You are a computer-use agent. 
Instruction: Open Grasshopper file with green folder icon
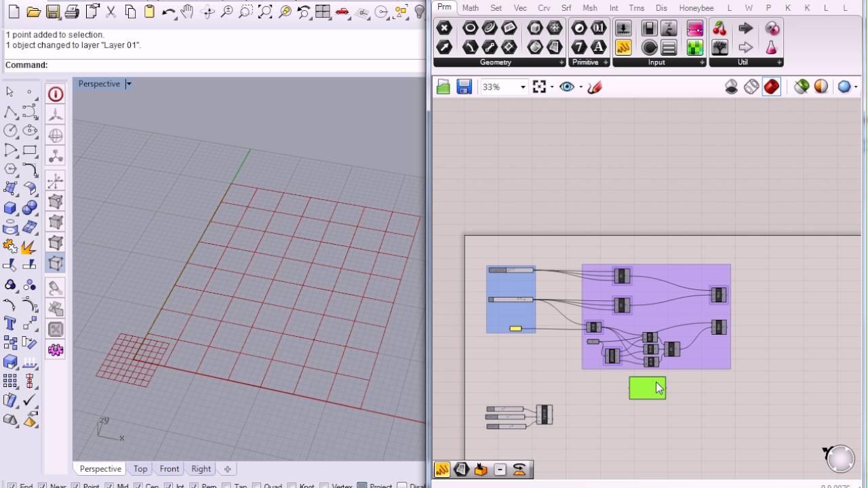coord(443,87)
